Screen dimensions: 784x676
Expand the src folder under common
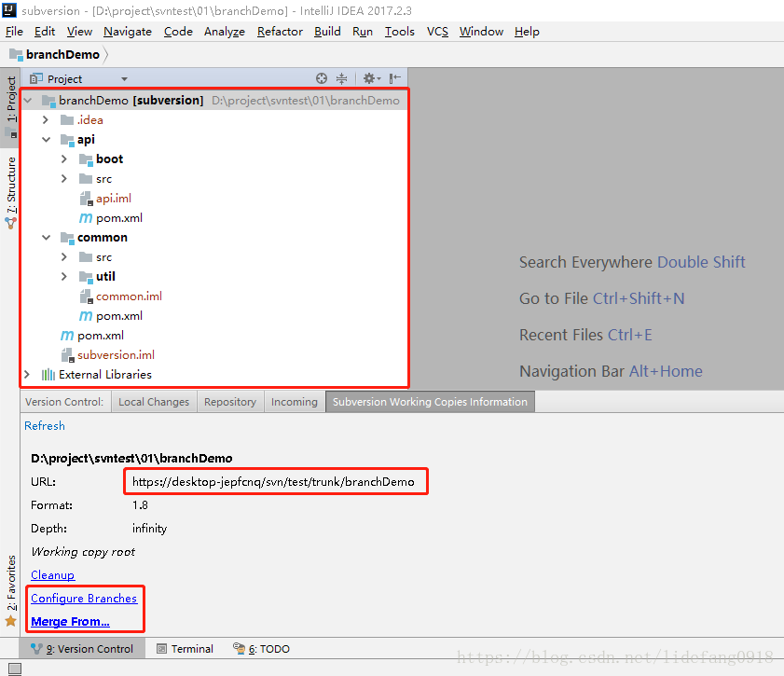click(x=64, y=257)
